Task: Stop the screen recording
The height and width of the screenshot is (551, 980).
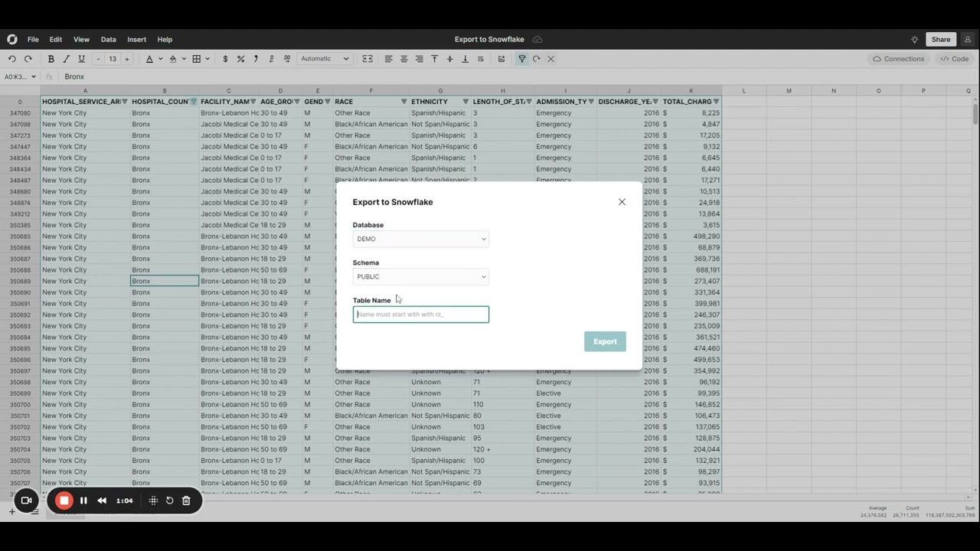Action: (64, 500)
